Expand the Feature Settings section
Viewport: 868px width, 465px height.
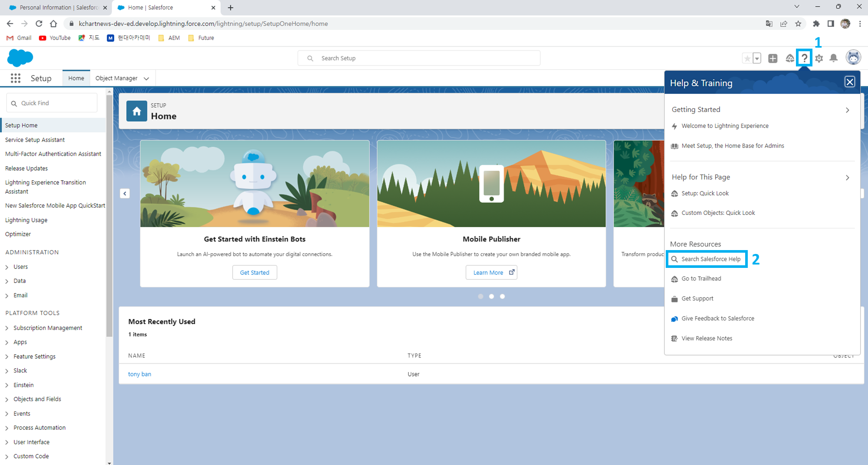7,357
